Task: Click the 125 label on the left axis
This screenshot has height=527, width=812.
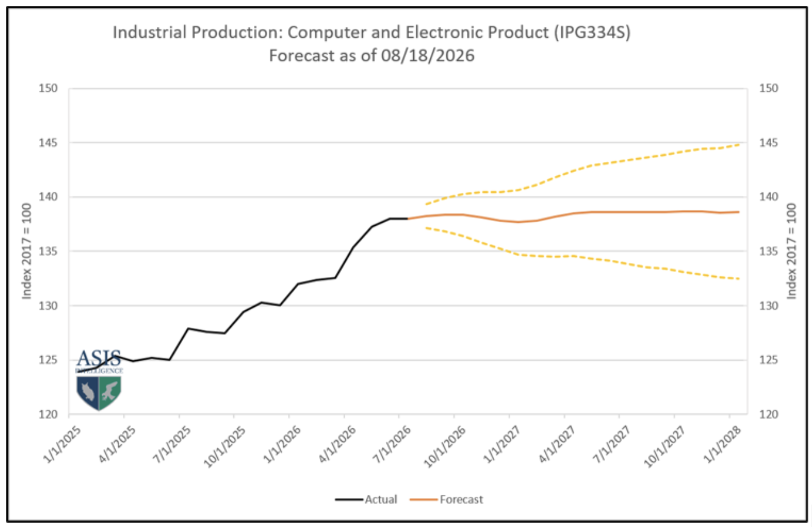Action: click(49, 360)
